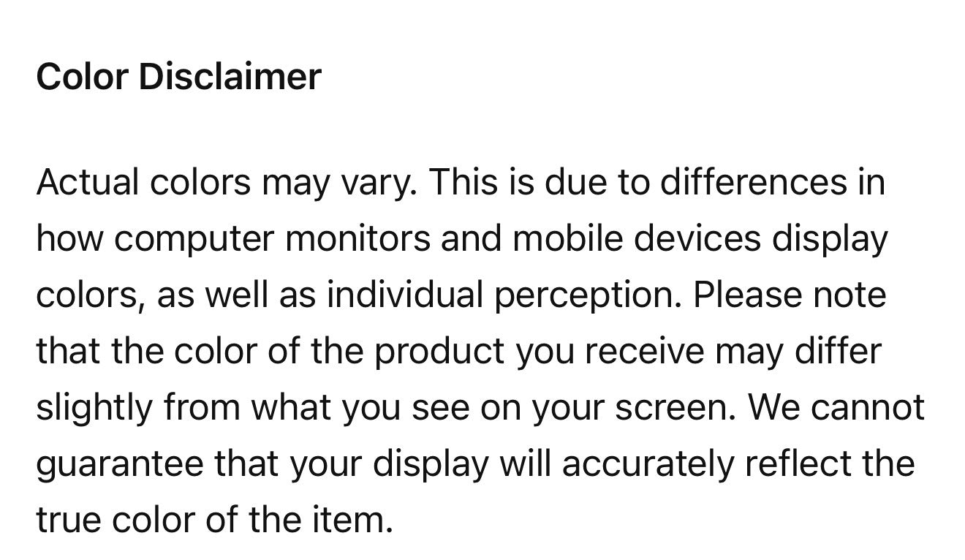Click the word 'accurately'
The width and height of the screenshot is (965, 560).
click(x=648, y=464)
